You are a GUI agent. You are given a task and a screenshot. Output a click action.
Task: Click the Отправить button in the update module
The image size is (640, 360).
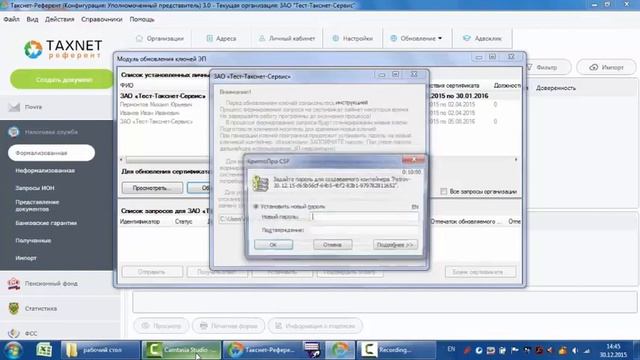[152, 272]
